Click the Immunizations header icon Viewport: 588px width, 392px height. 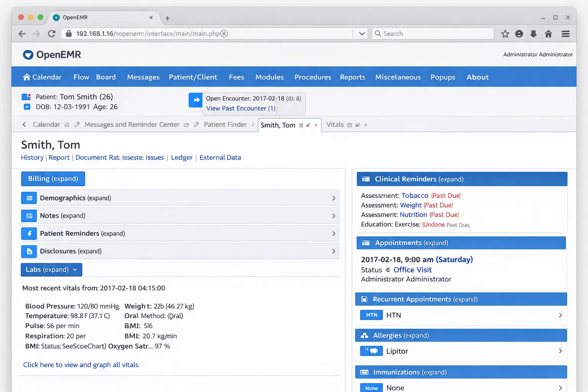364,372
